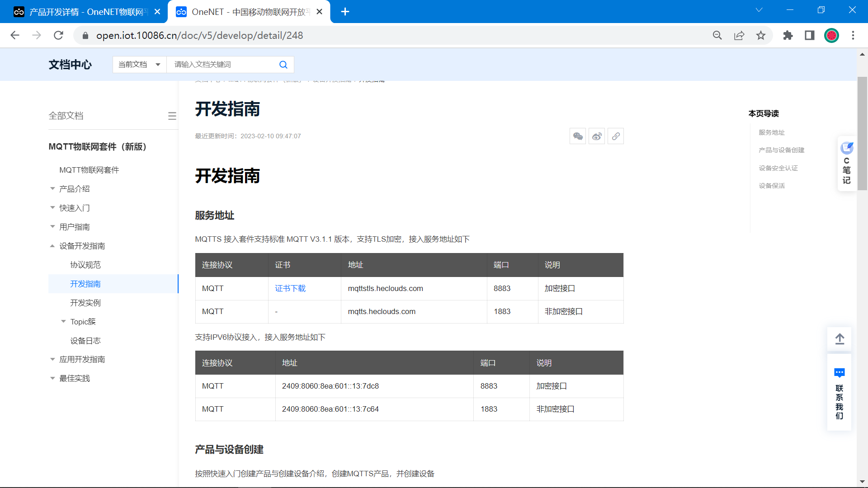This screenshot has height=488, width=868.
Task: Open the 联系我们 chat widget
Action: point(840,393)
